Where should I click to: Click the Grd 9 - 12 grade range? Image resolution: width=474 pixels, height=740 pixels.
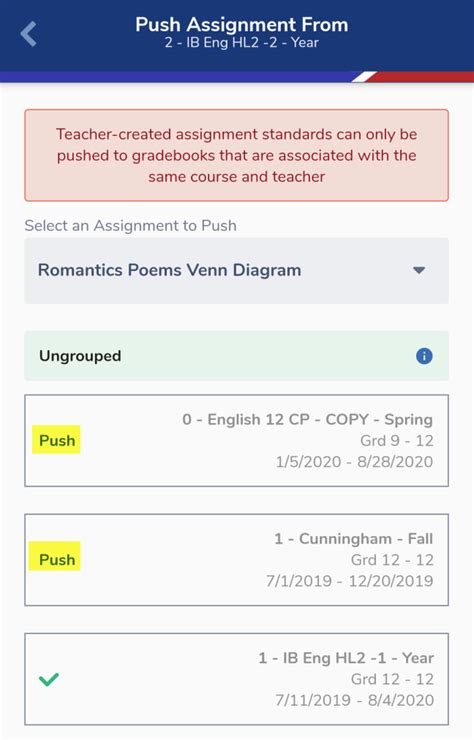[397, 440]
